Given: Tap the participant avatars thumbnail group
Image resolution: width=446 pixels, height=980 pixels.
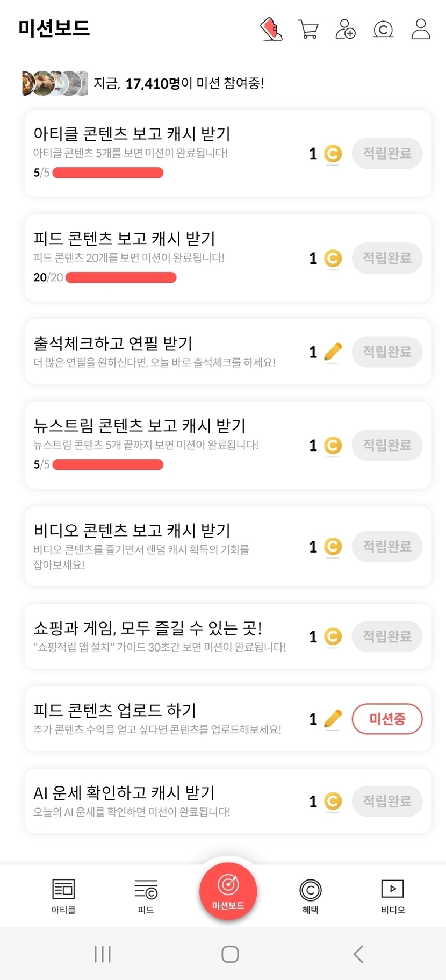Looking at the screenshot, I should pyautogui.click(x=55, y=83).
